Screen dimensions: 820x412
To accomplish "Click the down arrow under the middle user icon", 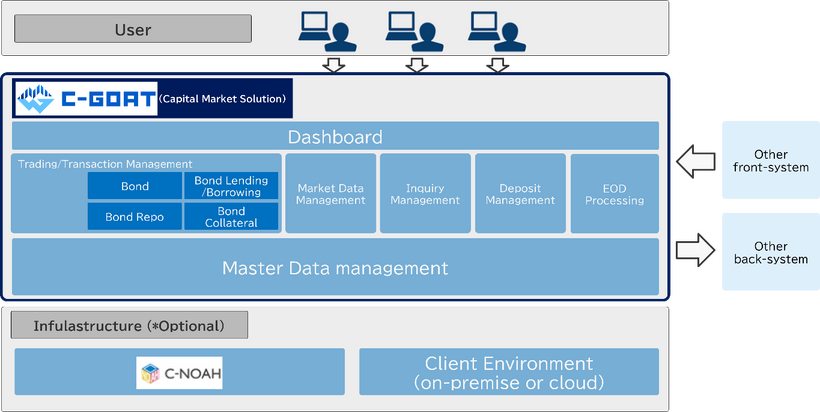I will point(415,65).
